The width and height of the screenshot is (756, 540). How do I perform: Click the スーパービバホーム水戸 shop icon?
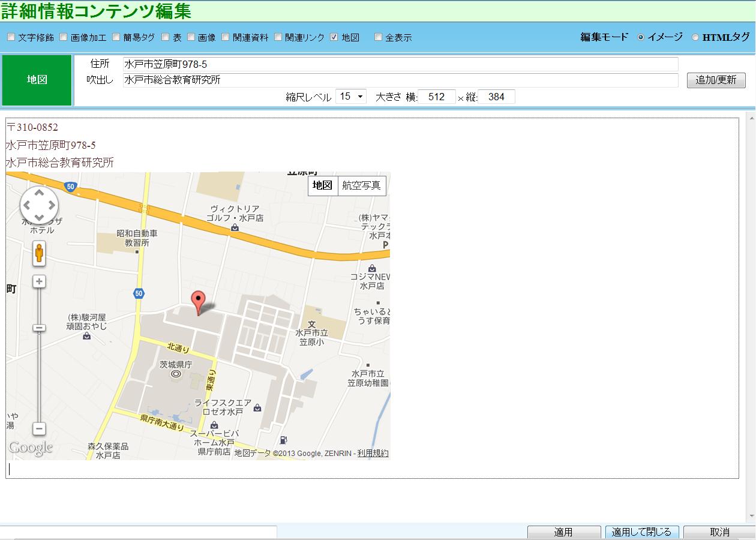[x=214, y=425]
